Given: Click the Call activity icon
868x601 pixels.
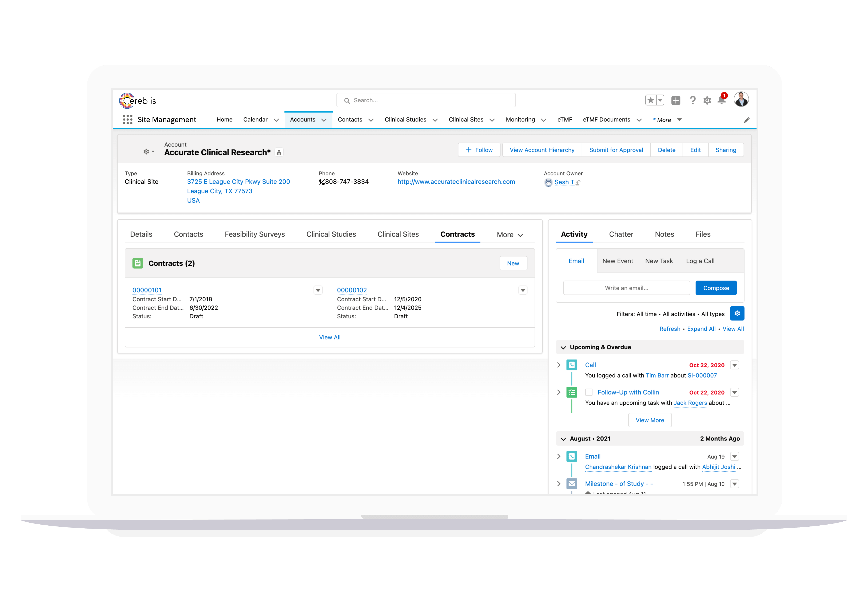Looking at the screenshot, I should [x=572, y=365].
